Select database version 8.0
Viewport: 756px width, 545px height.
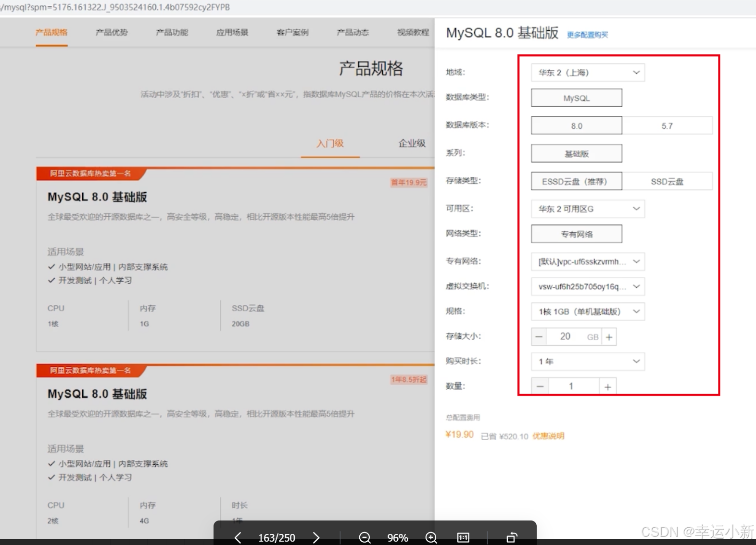(577, 126)
